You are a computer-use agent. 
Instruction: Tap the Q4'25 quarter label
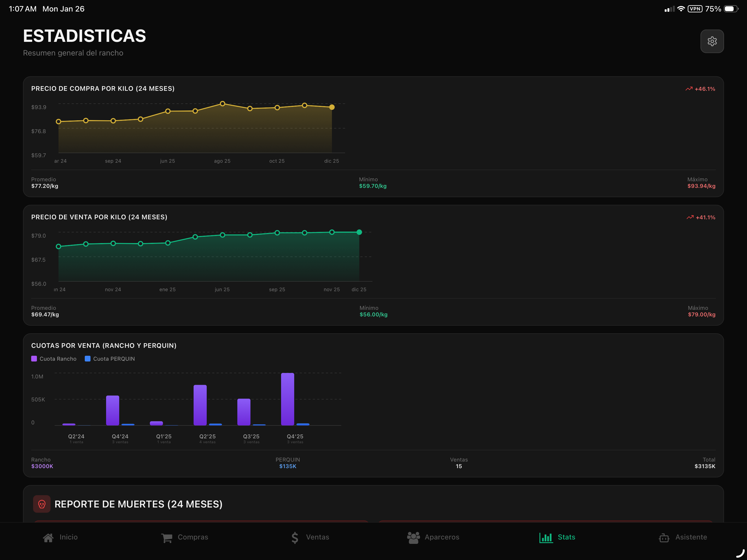(x=295, y=436)
